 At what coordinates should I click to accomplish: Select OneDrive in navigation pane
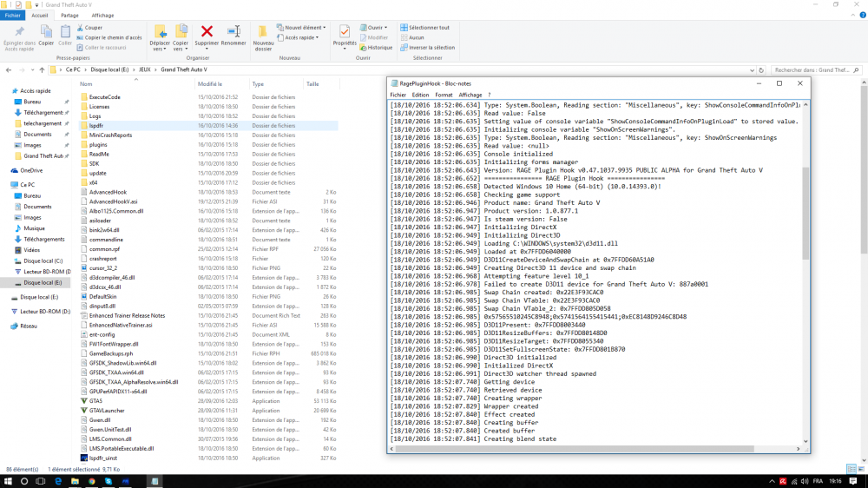coord(31,170)
